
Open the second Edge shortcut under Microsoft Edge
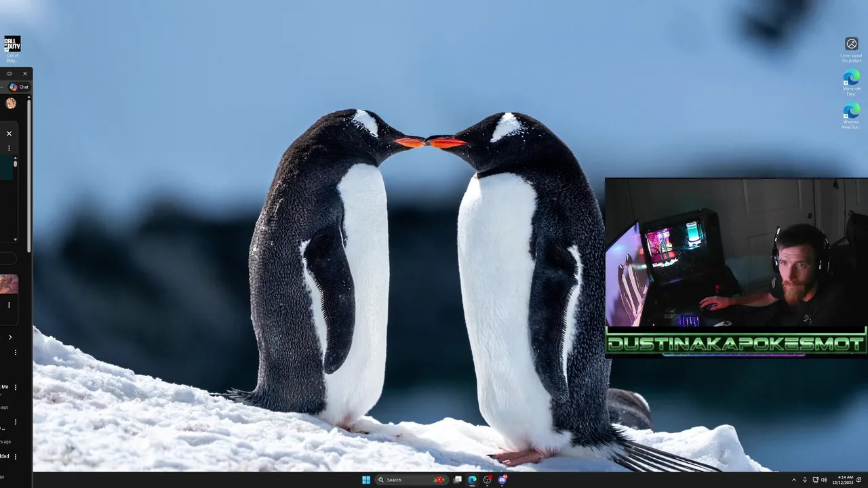(851, 115)
